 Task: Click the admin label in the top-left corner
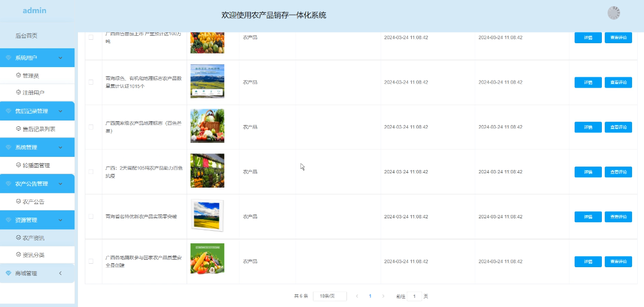[x=35, y=11]
